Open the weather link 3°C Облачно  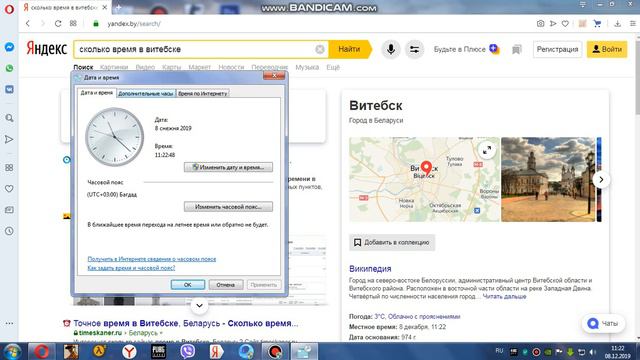pyautogui.click(x=417, y=316)
